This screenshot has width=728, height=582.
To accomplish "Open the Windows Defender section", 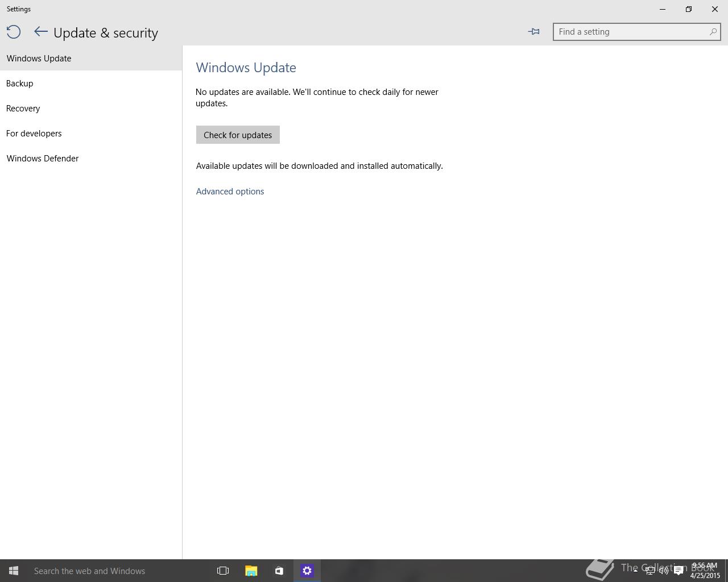I will (91, 158).
